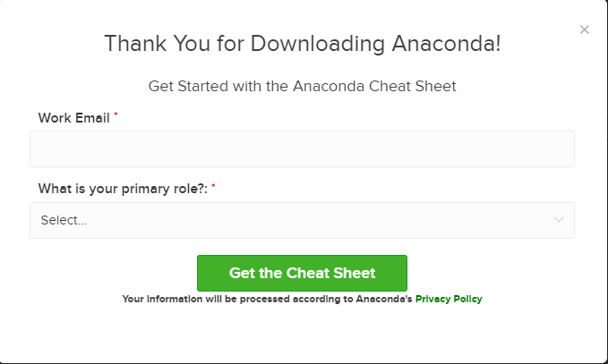Open the primary role dropdown
Viewport: 608px width, 364px height.
[302, 220]
